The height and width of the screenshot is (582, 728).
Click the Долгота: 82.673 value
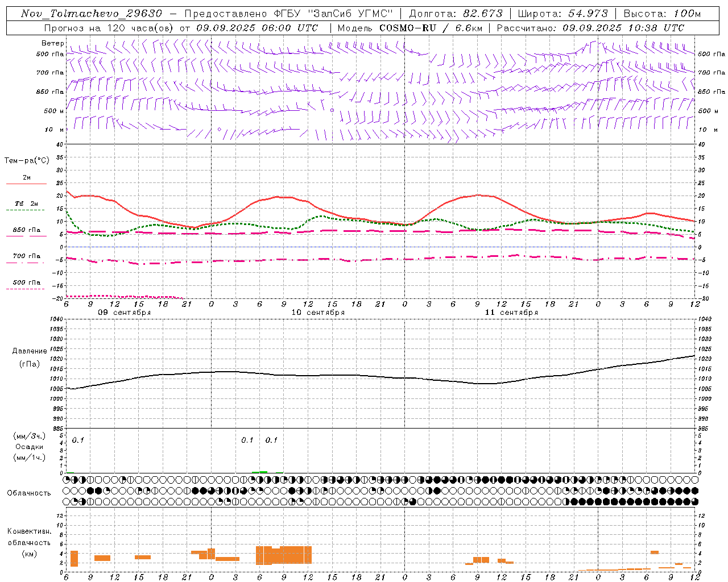click(x=456, y=14)
